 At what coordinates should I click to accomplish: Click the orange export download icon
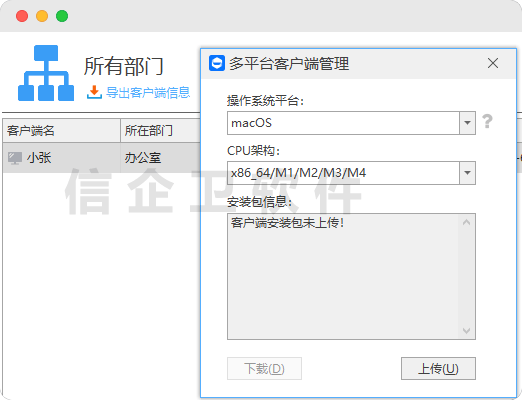click(94, 92)
